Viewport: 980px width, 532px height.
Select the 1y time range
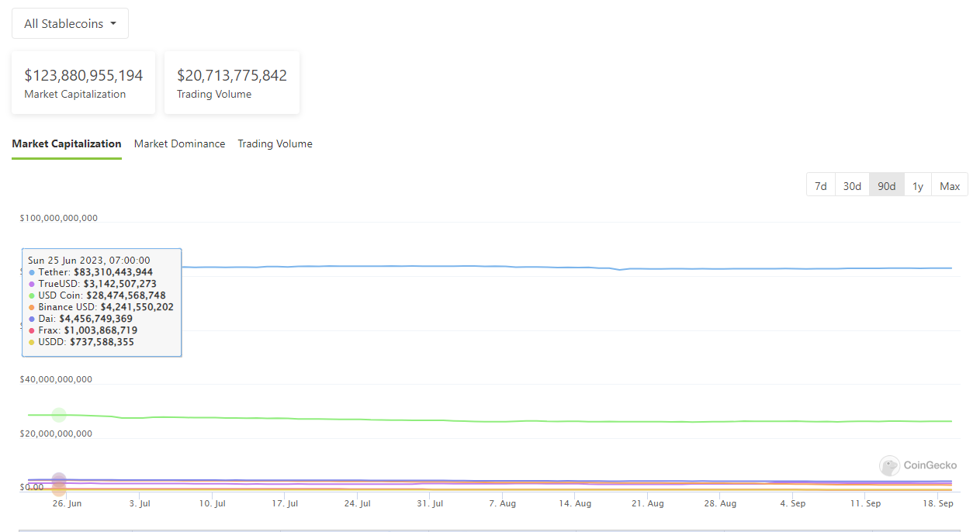[918, 186]
